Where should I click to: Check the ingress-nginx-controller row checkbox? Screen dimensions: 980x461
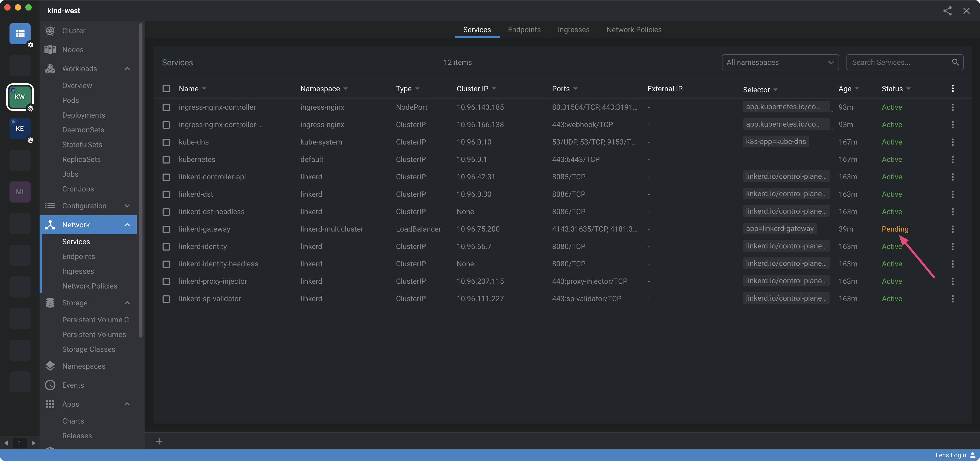tap(166, 107)
